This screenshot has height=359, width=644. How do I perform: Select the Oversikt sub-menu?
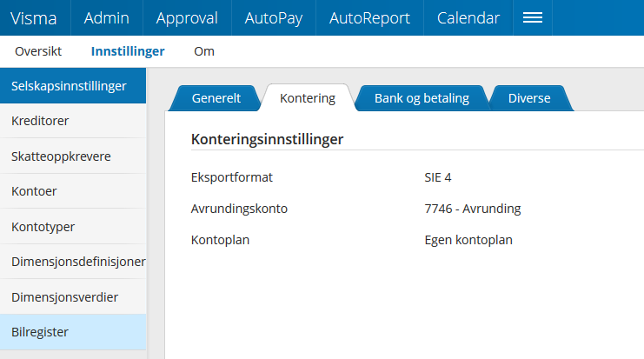pos(38,51)
